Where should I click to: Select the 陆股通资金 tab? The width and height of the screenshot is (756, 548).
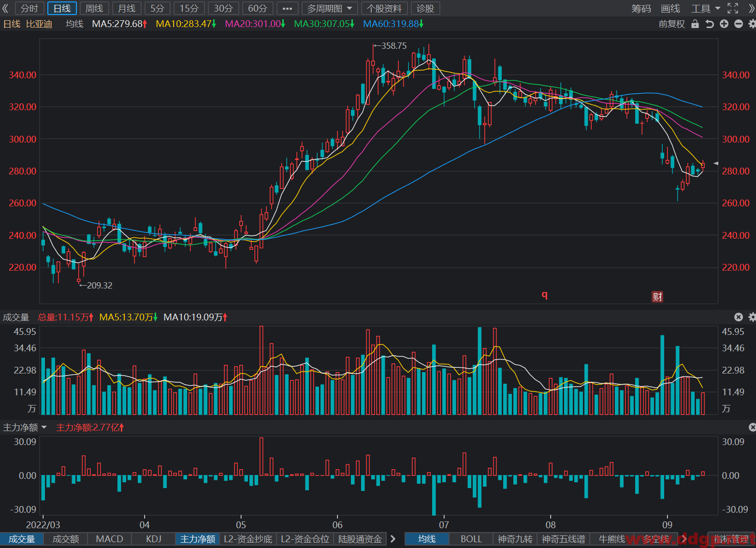coord(360,539)
